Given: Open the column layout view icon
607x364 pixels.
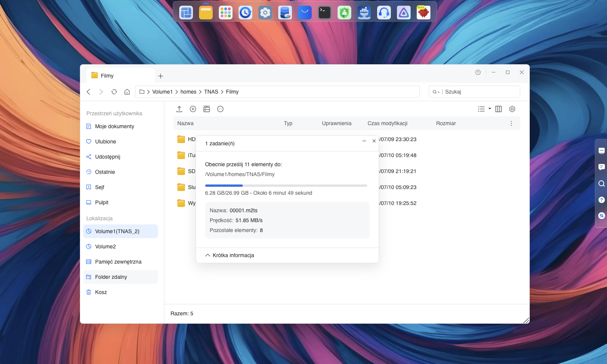Looking at the screenshot, I should pos(499,109).
